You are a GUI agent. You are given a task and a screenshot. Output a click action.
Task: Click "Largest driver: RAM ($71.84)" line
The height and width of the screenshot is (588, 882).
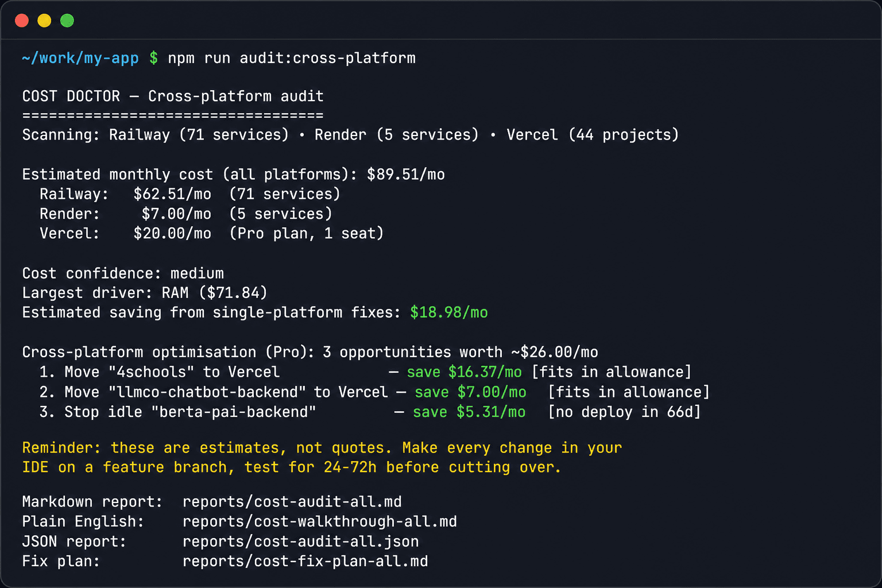(x=145, y=293)
